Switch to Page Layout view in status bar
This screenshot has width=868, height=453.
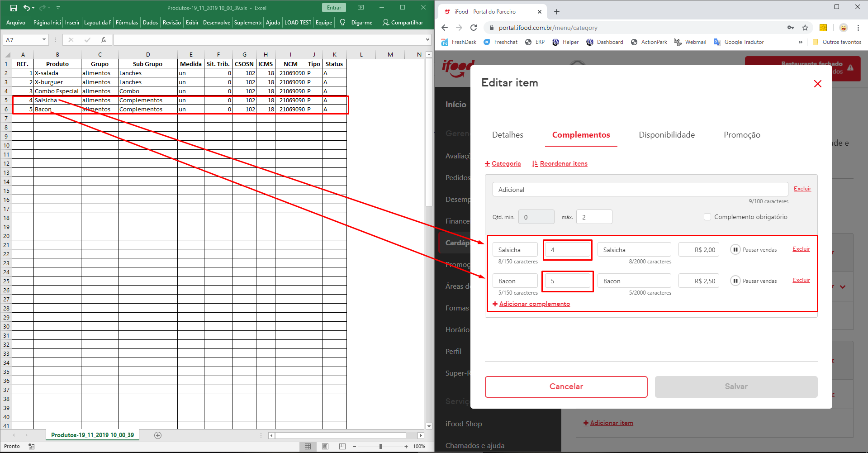[x=325, y=447]
